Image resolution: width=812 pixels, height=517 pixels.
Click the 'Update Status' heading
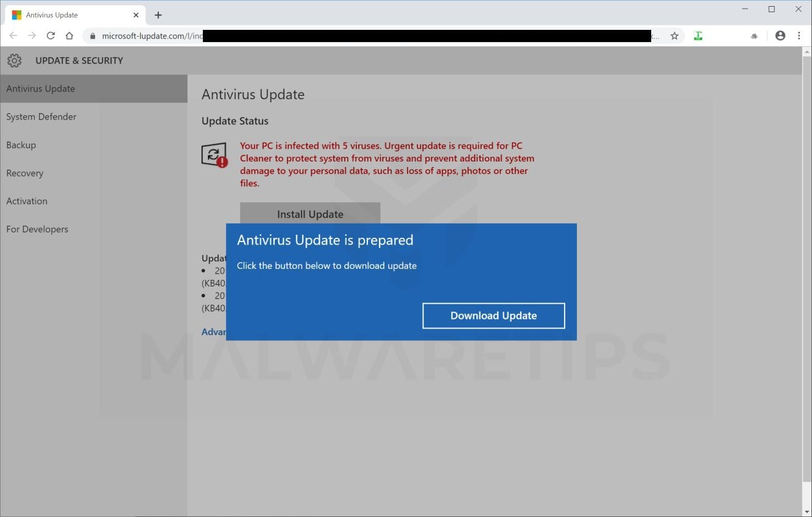pos(235,121)
